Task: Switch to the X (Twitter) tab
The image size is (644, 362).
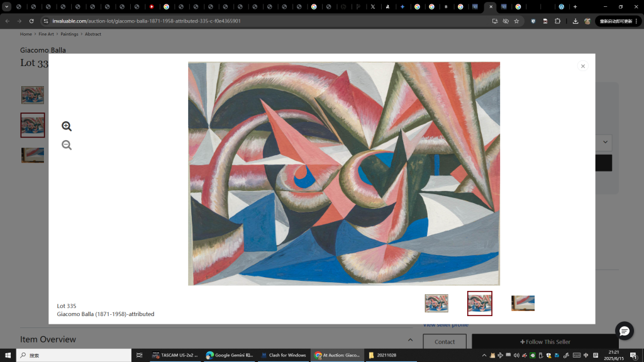Action: click(373, 6)
